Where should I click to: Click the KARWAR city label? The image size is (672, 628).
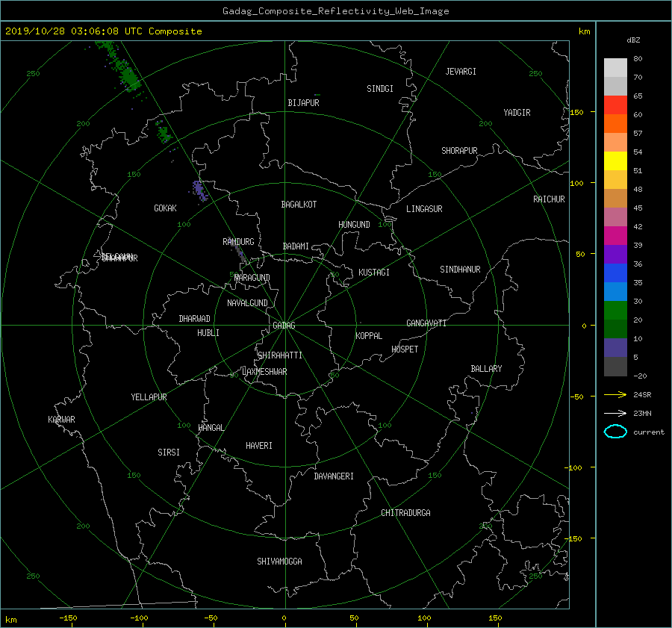[x=61, y=419]
